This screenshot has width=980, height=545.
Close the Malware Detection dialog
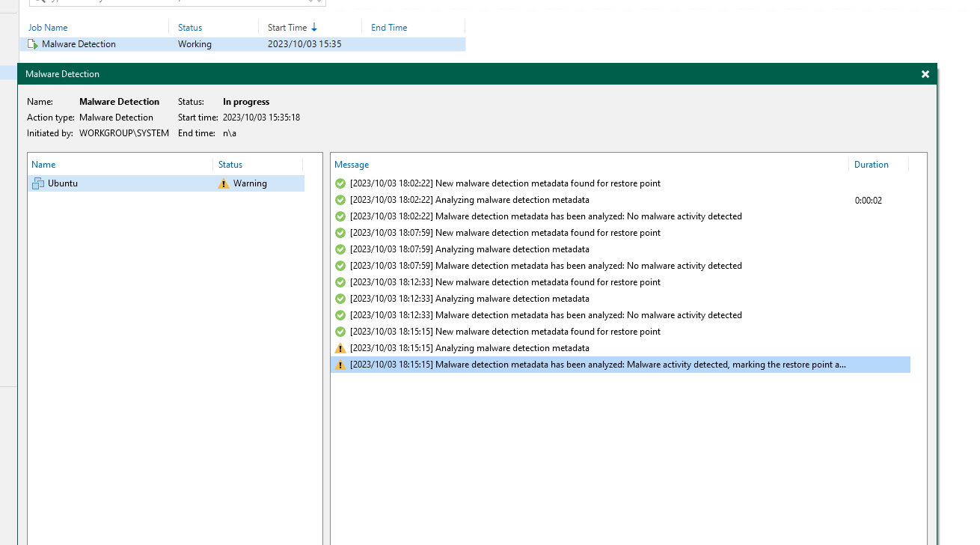point(925,74)
